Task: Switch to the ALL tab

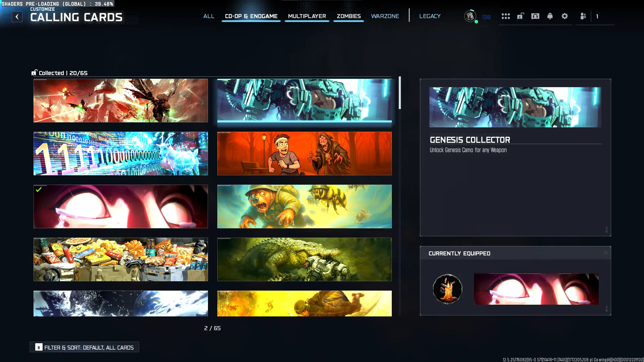Action: [x=209, y=16]
